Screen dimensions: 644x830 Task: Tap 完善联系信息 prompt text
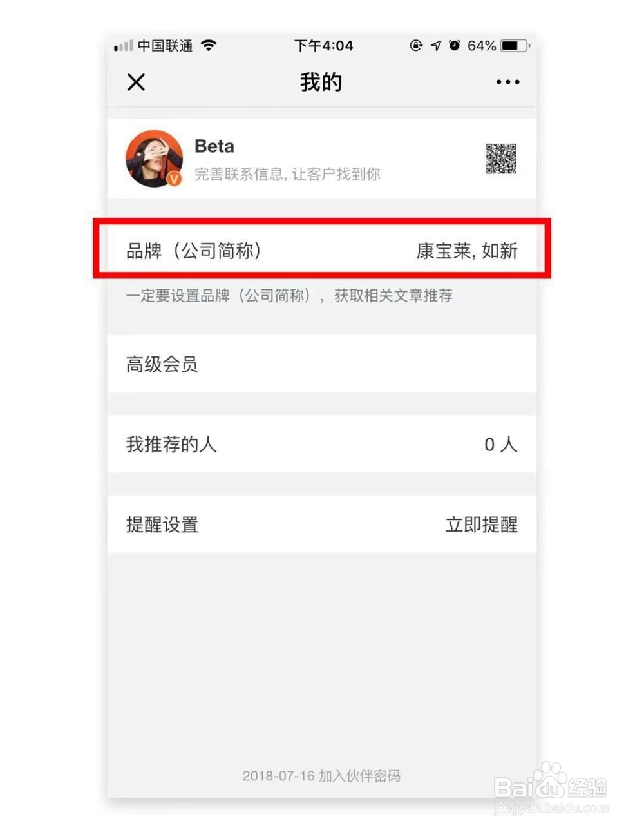coord(287,174)
